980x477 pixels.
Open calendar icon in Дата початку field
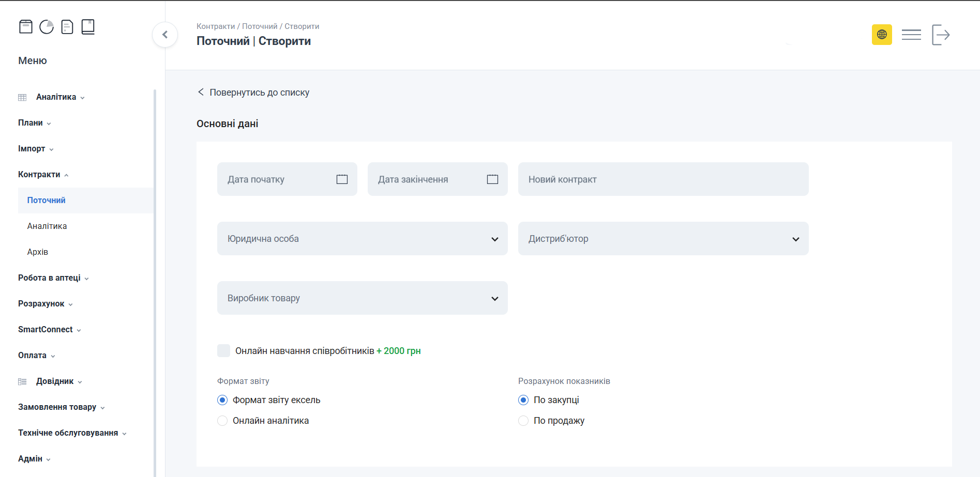342,179
